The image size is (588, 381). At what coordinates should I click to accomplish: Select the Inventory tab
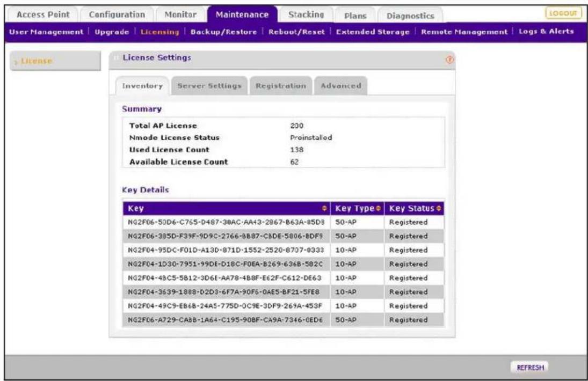tap(142, 86)
